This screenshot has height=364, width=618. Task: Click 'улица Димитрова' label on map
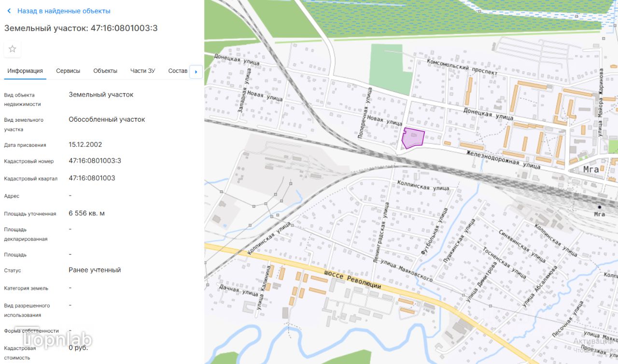click(481, 281)
